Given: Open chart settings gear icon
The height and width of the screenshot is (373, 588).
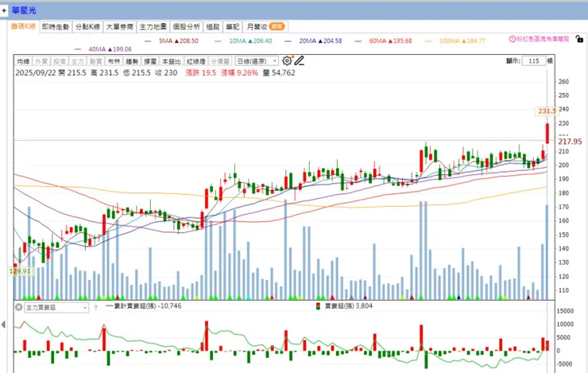Looking at the screenshot, I should coord(287,60).
